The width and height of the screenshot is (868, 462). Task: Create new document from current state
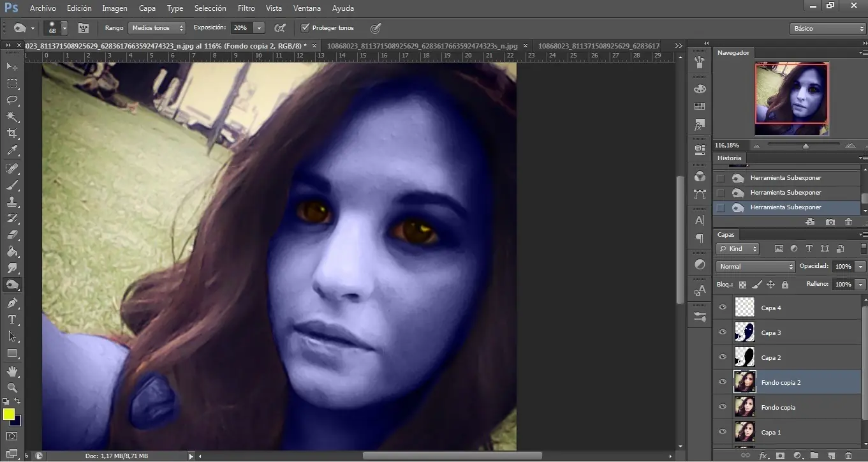click(x=810, y=222)
